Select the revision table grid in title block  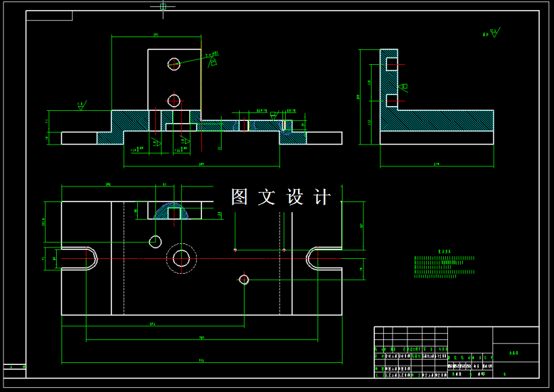[411, 352]
